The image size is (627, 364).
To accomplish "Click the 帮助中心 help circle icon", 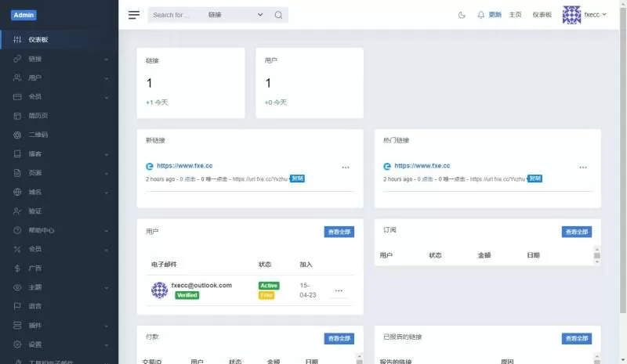I will (x=17, y=230).
